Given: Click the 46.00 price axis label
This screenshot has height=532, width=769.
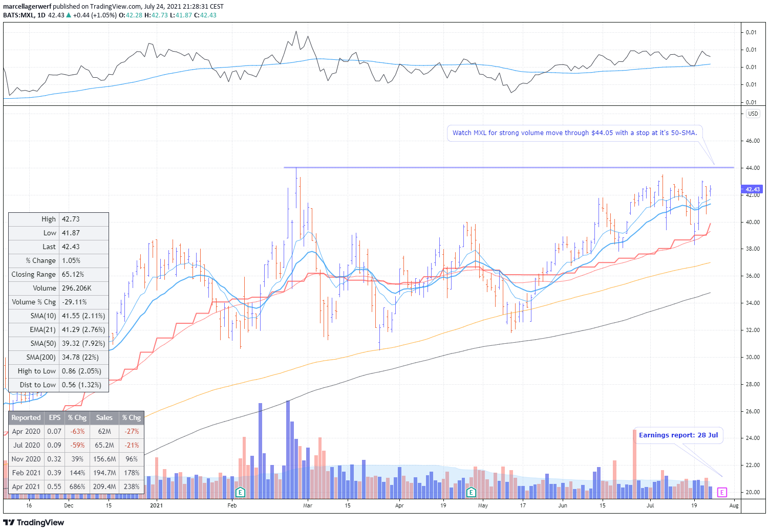Looking at the screenshot, I should tap(753, 141).
